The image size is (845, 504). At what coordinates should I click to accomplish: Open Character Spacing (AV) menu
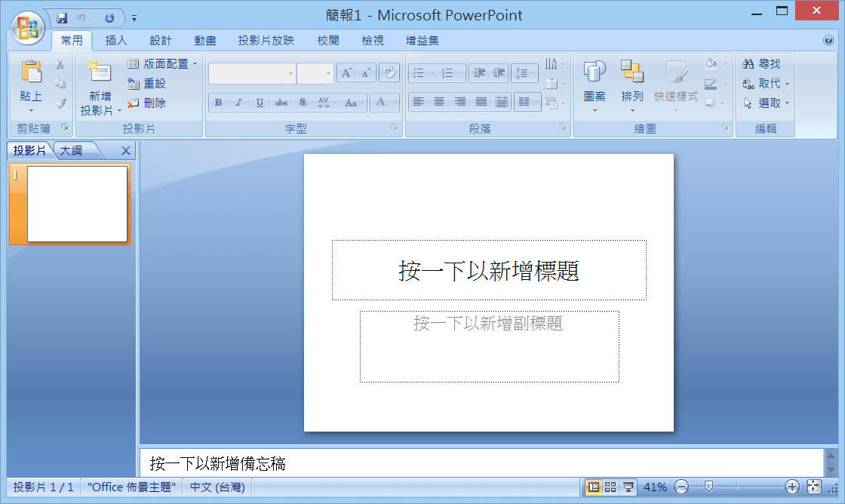pos(327,102)
